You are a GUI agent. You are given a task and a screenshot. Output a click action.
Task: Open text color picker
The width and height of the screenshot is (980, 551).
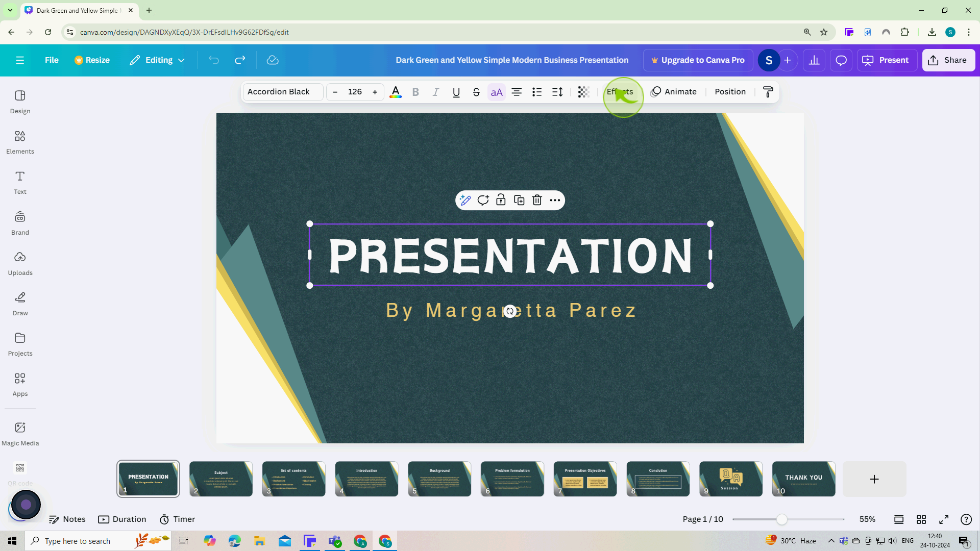point(396,92)
